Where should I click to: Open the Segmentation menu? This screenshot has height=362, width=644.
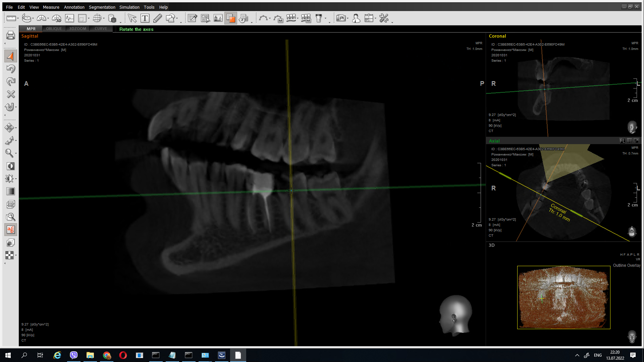[102, 7]
